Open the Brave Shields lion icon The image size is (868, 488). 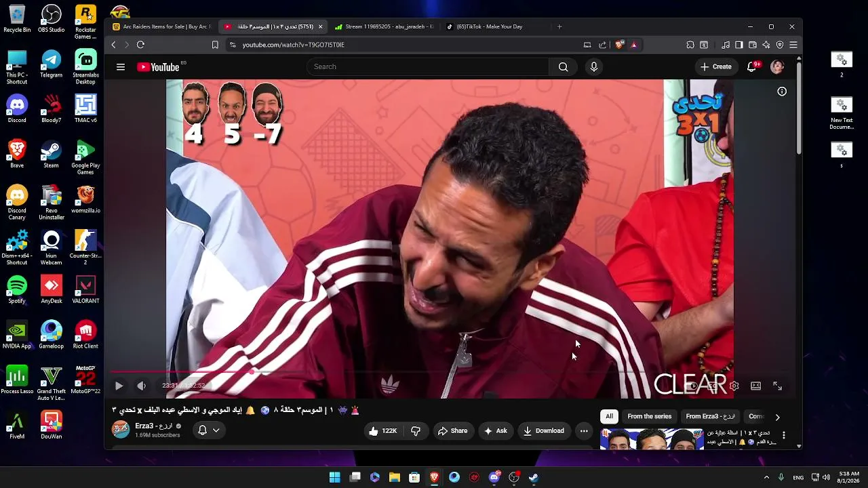tap(619, 45)
